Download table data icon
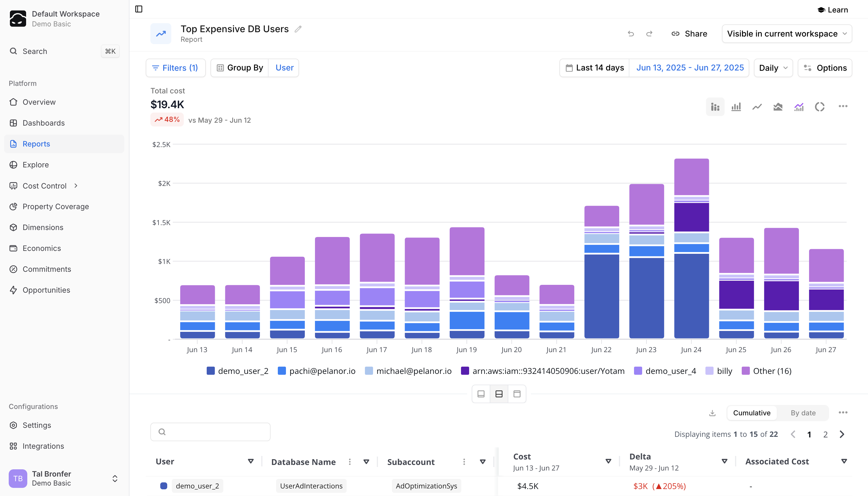Viewport: 868px width, 496px height. 712,413
